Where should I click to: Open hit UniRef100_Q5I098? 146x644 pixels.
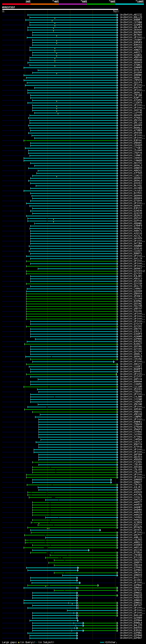point(131,281)
